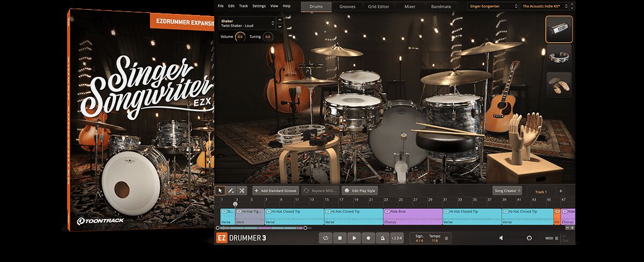
Task: Click Add Standard Groove button
Action: click(275, 191)
